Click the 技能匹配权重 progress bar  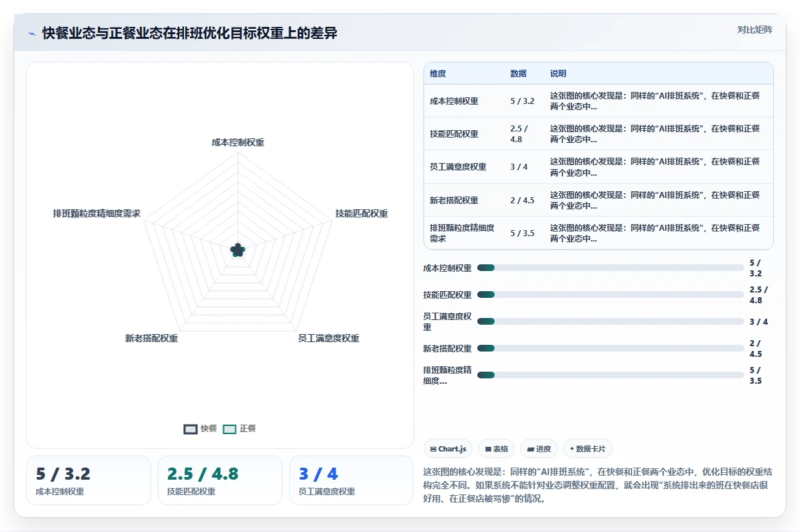[x=610, y=295]
